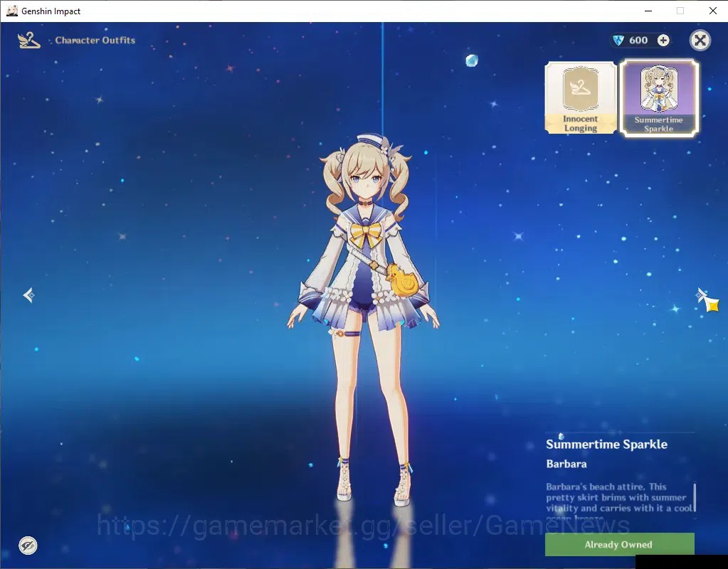
Task: Select the Summertime Sparkle outfit card
Action: tap(659, 98)
